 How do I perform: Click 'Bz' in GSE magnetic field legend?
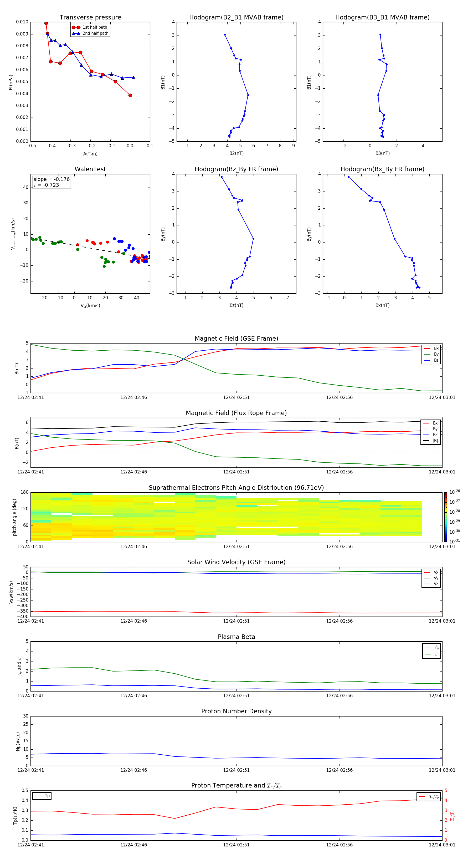pyautogui.click(x=431, y=360)
